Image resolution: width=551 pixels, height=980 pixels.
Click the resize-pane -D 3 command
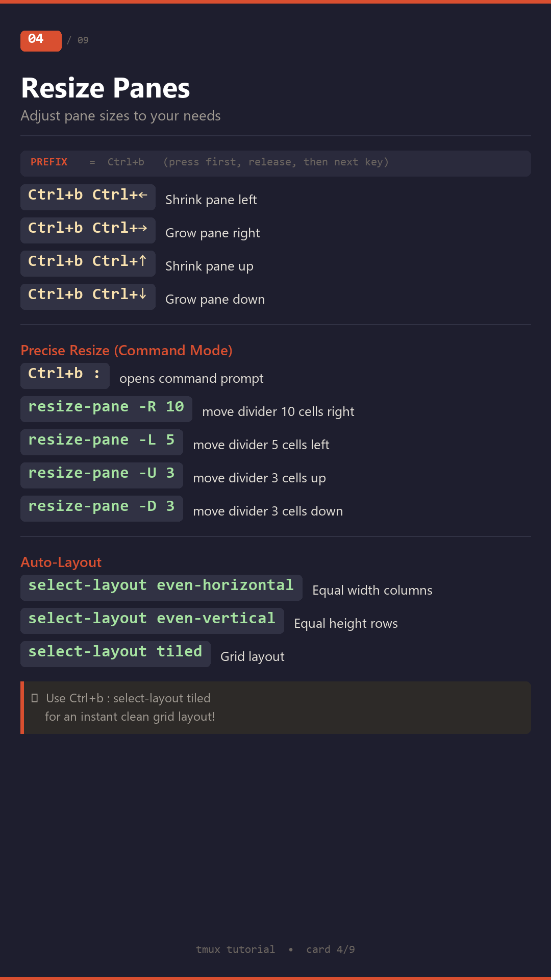[x=102, y=508]
